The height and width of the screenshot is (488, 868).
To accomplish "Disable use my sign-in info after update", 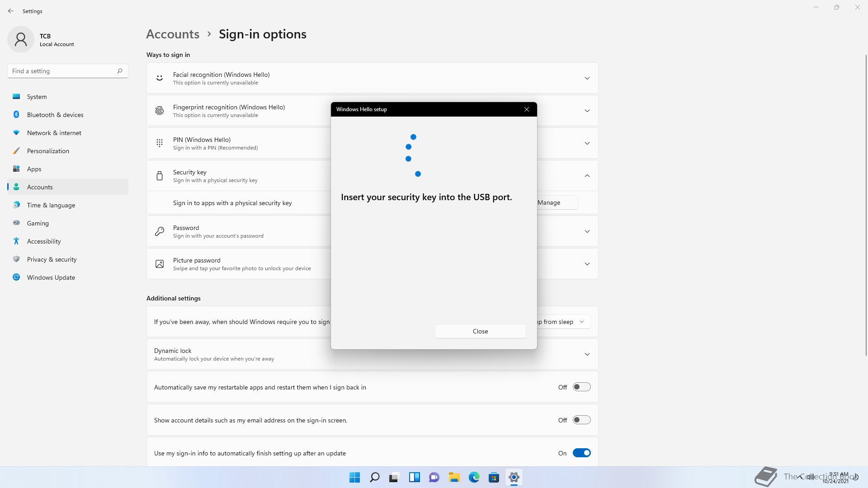I will point(582,453).
